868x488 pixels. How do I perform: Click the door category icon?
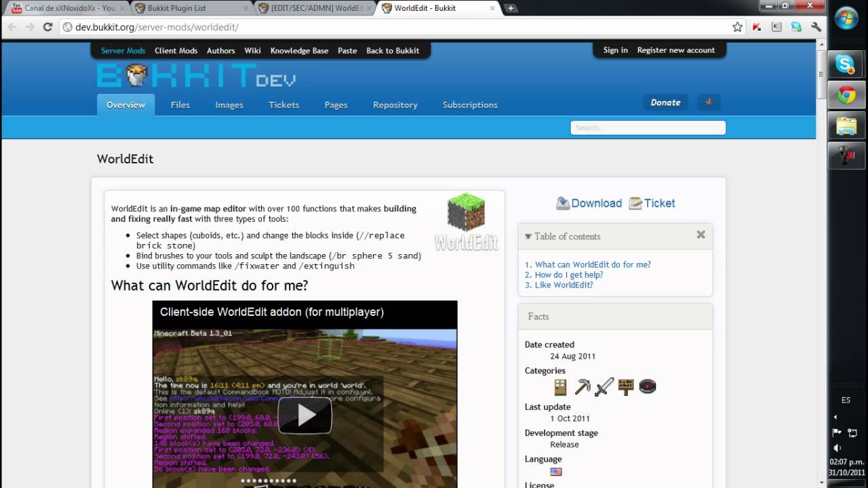[560, 387]
